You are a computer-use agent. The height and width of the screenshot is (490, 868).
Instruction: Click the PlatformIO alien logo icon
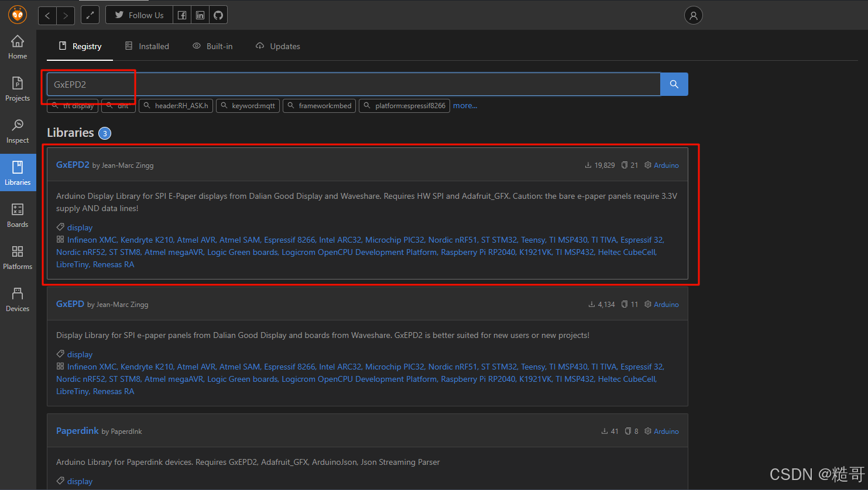coord(18,15)
